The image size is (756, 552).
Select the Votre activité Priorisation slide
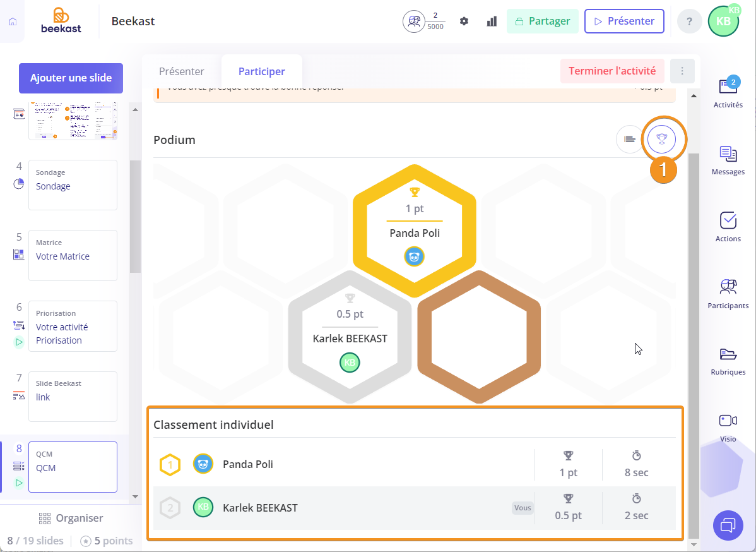[x=73, y=326]
